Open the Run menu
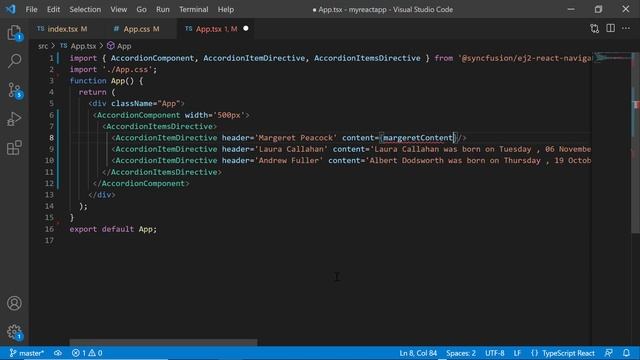Viewport: 640px width, 360px height. [x=162, y=9]
